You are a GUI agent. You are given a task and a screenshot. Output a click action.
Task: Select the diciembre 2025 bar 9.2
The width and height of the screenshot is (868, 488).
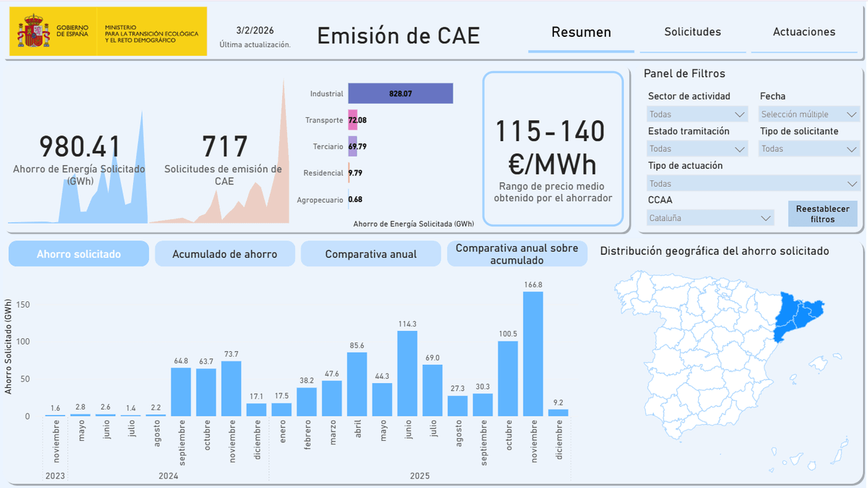pos(558,413)
